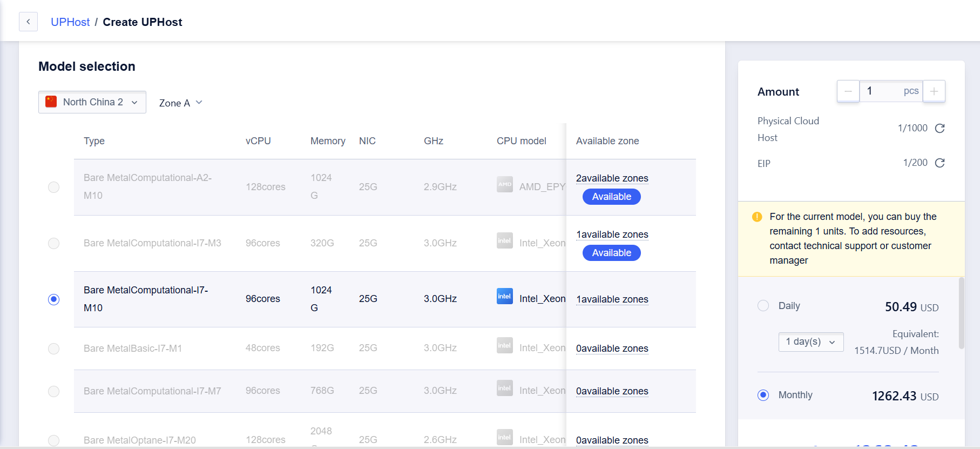This screenshot has width=980, height=449.
Task: Click the 768G memory cell
Action: click(x=322, y=391)
